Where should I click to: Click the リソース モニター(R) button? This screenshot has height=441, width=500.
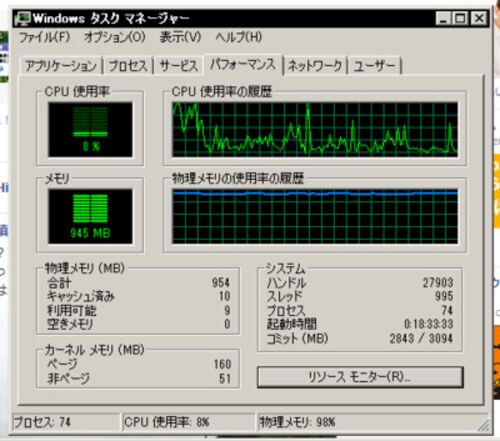click(360, 377)
